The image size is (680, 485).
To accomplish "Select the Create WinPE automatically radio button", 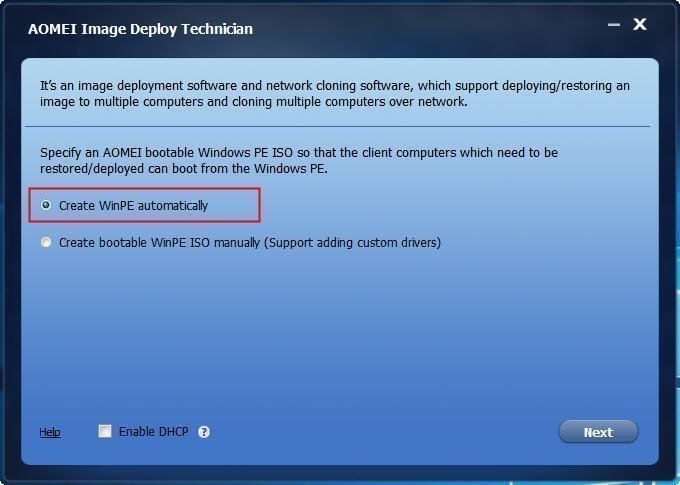I will point(46,205).
